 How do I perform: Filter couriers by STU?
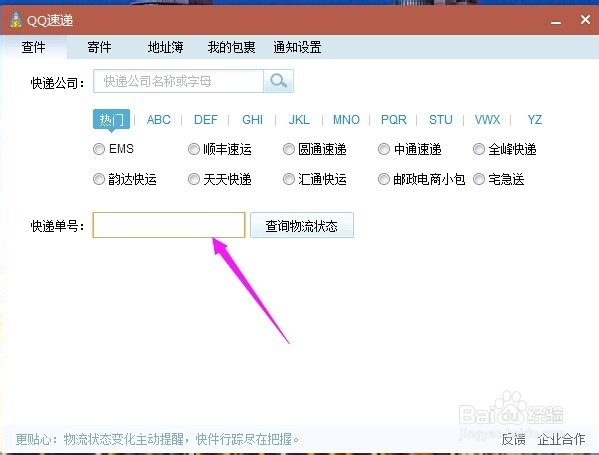[x=440, y=120]
